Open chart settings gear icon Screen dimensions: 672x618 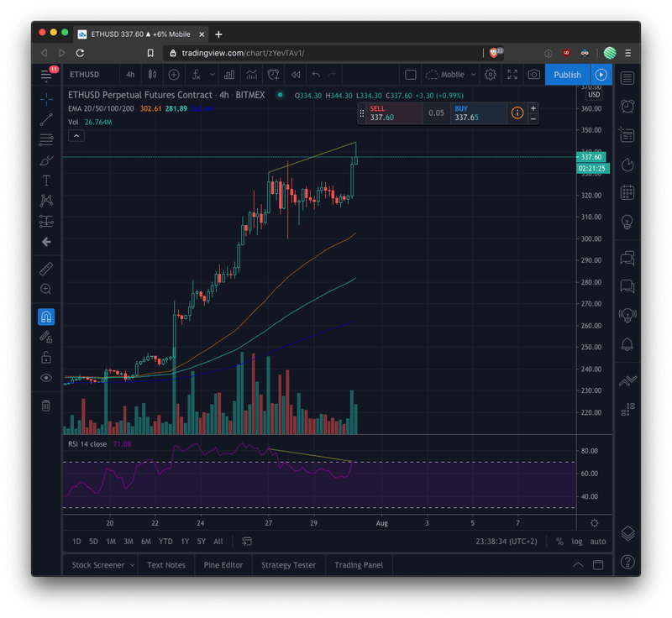click(x=491, y=75)
